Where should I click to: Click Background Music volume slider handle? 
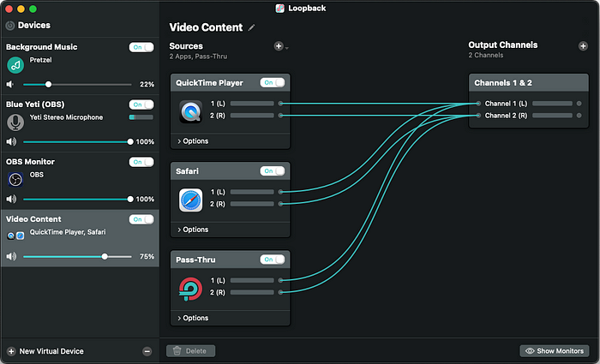pos(48,84)
